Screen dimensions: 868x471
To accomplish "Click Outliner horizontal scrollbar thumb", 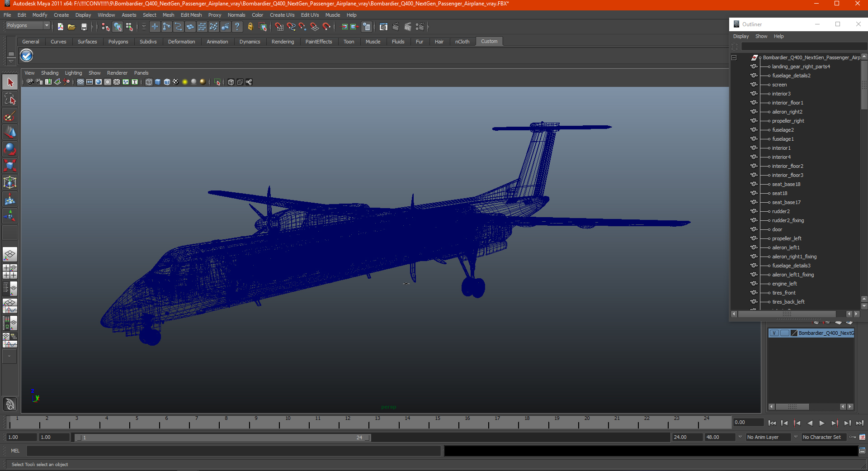I will [x=787, y=314].
